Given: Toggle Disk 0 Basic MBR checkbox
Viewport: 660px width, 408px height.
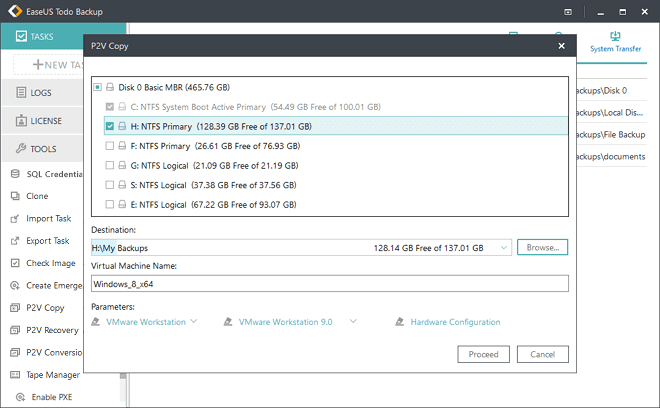Looking at the screenshot, I should [97, 87].
